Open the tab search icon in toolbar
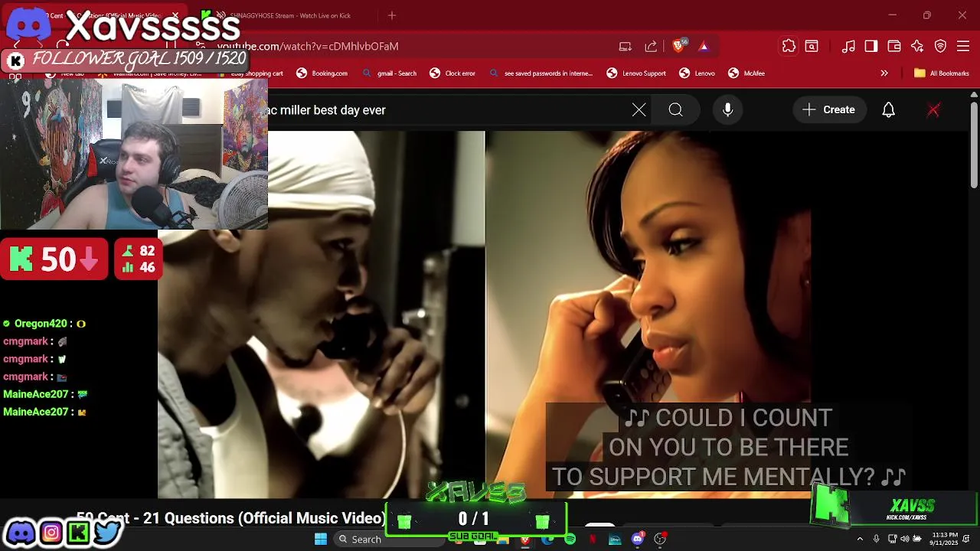 click(812, 46)
